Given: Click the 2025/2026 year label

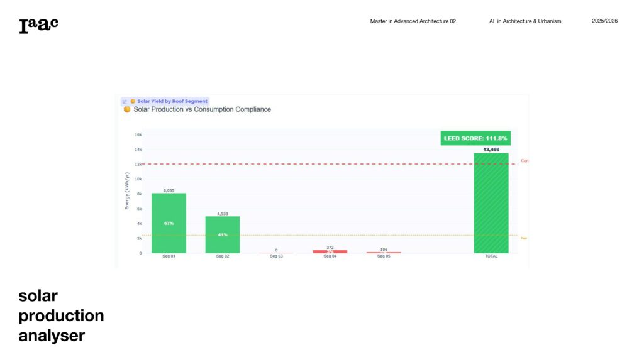Looking at the screenshot, I should [x=604, y=21].
